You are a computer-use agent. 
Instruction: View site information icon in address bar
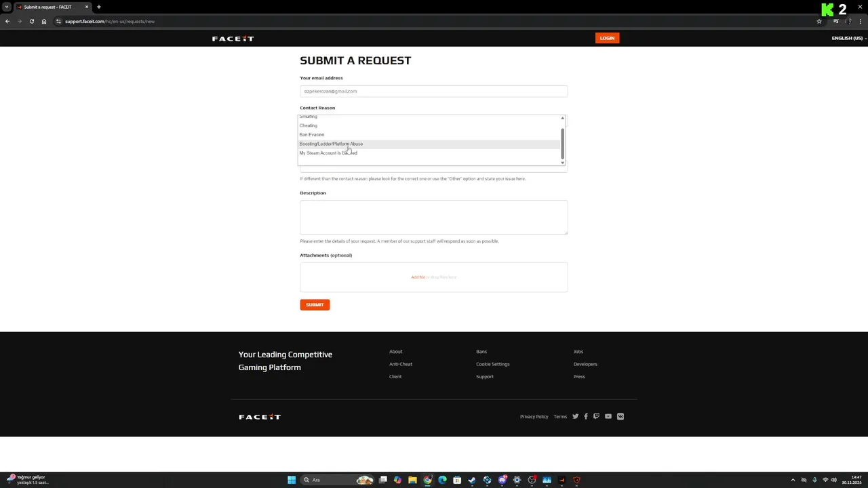58,21
